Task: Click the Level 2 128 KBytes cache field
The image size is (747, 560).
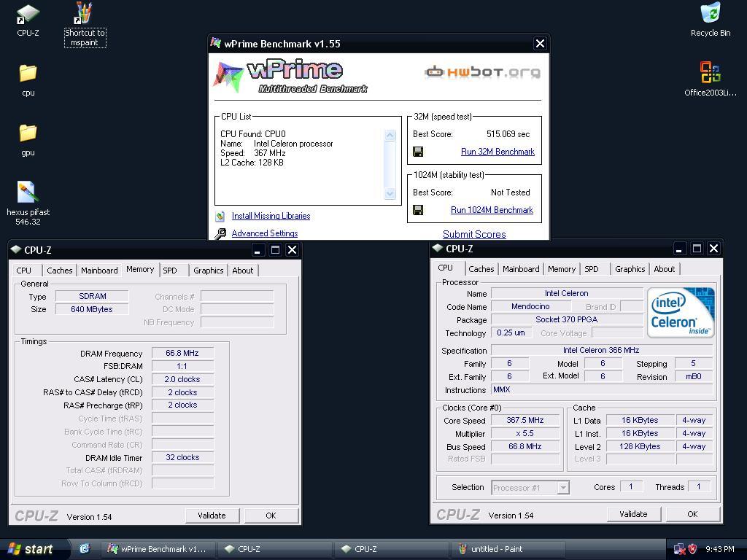Action: click(x=640, y=447)
